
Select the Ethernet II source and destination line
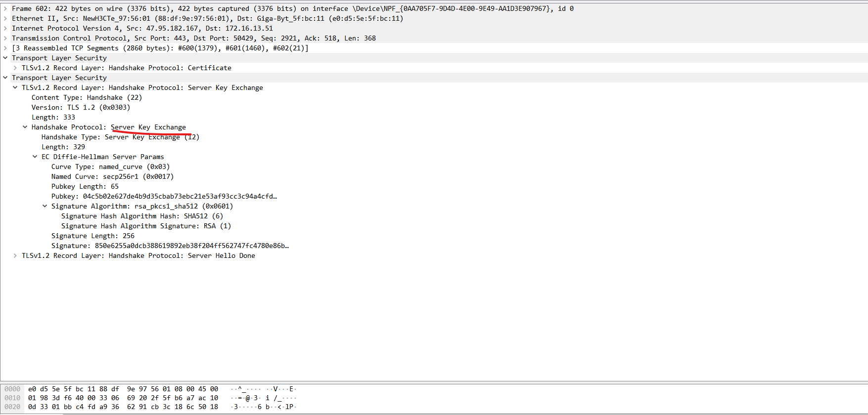pyautogui.click(x=208, y=18)
